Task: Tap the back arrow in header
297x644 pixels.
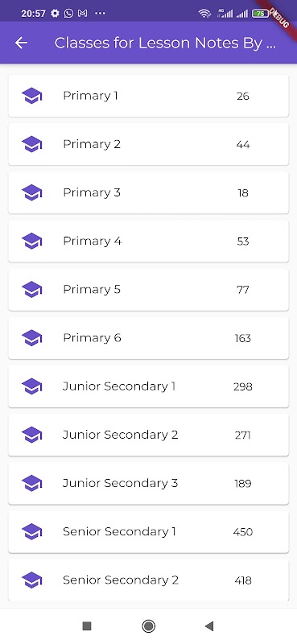Action: click(x=21, y=43)
